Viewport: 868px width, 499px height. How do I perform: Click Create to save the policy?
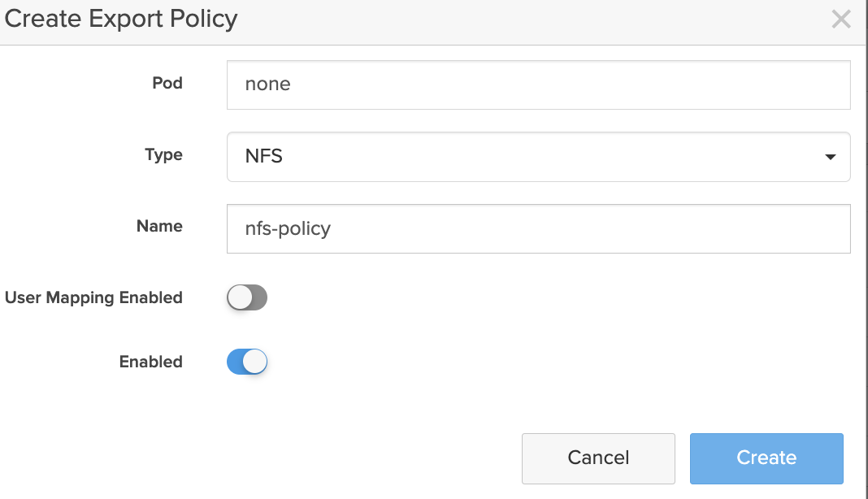point(766,458)
